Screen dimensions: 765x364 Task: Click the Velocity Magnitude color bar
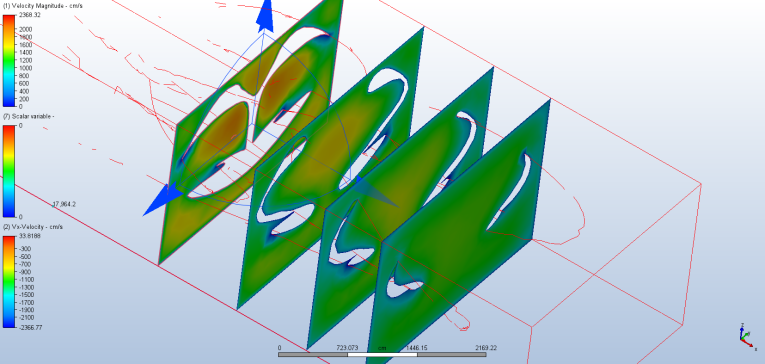click(9, 61)
